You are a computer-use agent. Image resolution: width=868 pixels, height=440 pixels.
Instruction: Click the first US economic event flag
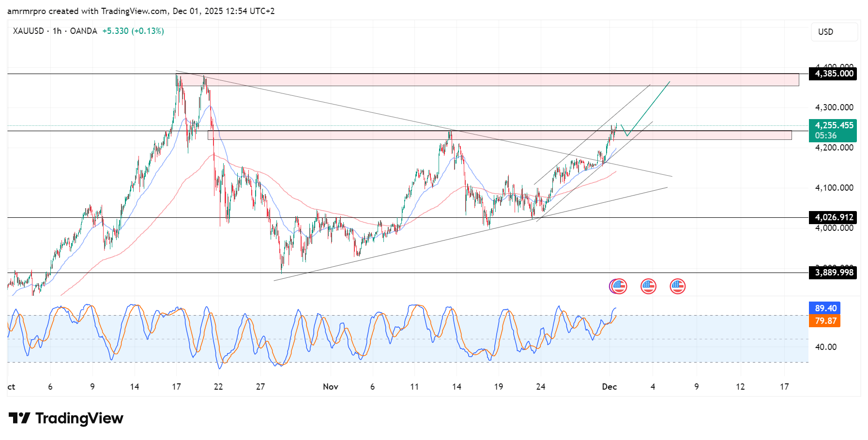tap(619, 287)
